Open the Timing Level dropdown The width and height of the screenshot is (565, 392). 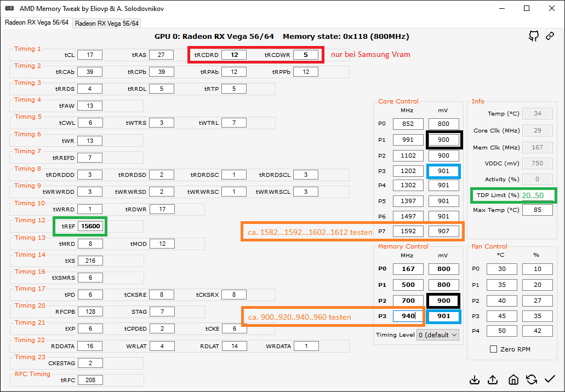tap(438, 335)
